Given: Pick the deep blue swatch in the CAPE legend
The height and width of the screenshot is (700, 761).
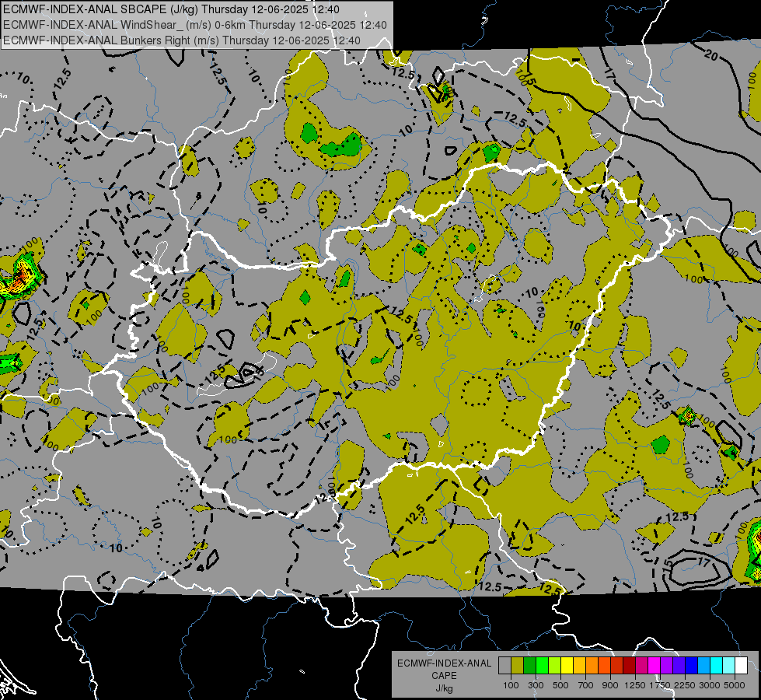Looking at the screenshot, I should [691, 666].
